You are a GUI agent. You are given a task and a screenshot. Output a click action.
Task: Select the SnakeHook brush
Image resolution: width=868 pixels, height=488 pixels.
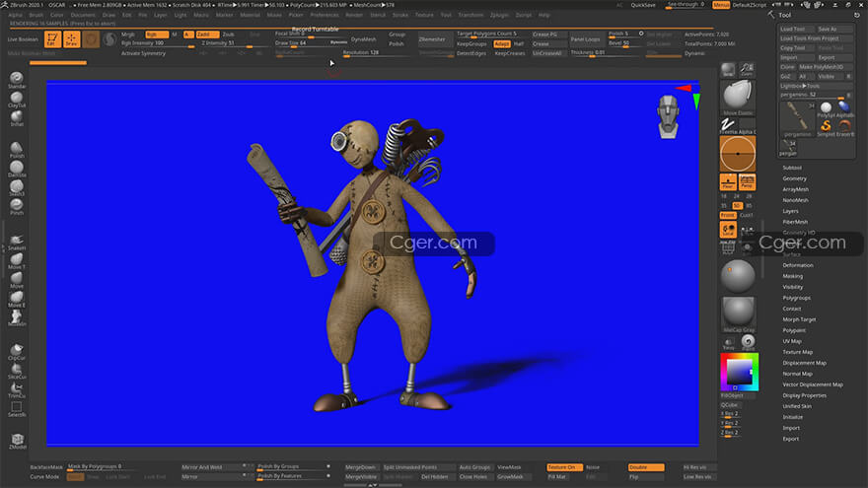[x=17, y=242]
